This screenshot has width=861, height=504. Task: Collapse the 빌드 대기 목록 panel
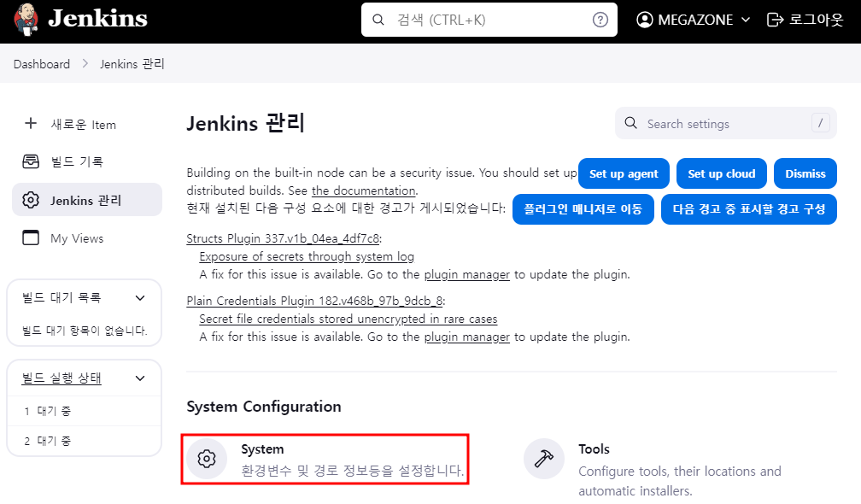point(140,297)
